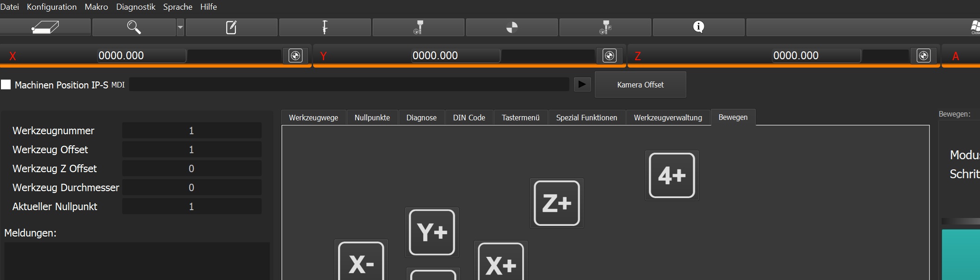Jog the Y axis positive with Y+
Image resolution: width=980 pixels, height=280 pixels.
click(432, 232)
